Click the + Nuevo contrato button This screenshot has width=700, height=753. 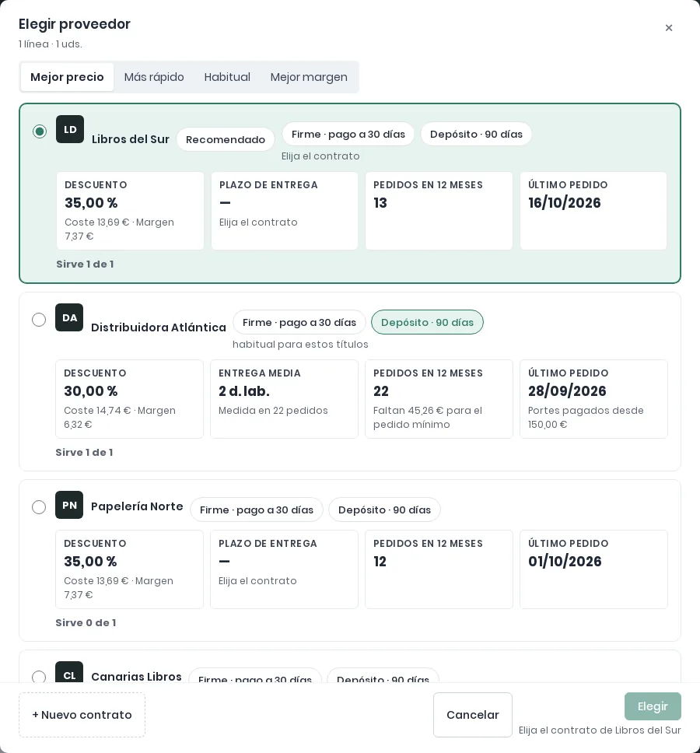pyautogui.click(x=82, y=715)
